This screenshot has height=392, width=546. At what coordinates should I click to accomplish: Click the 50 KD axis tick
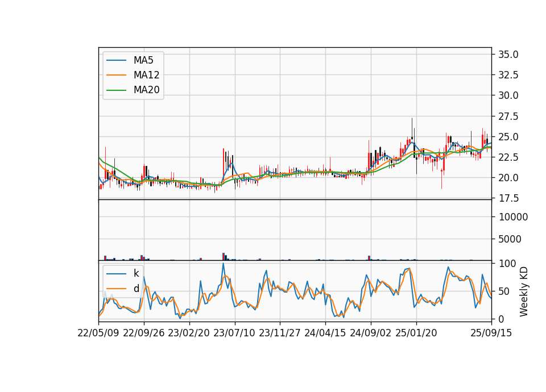tap(504, 291)
